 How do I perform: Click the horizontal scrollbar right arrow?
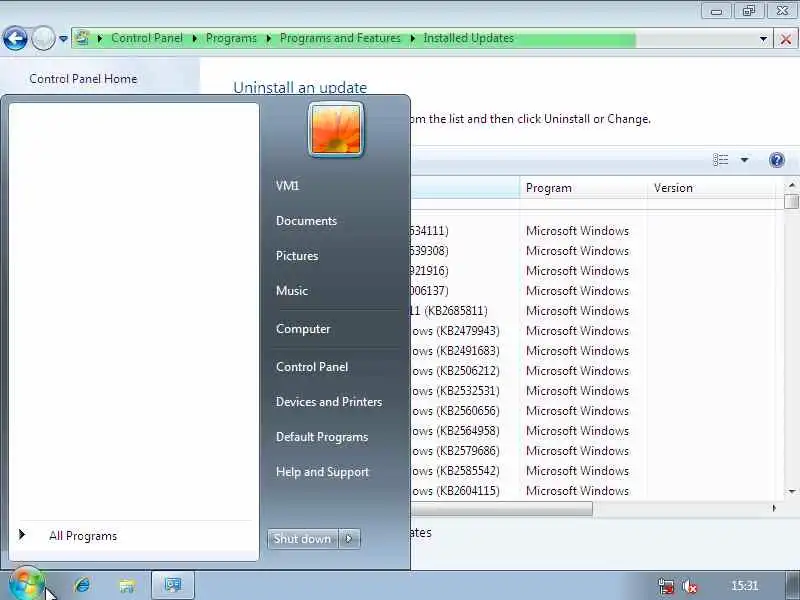(774, 508)
